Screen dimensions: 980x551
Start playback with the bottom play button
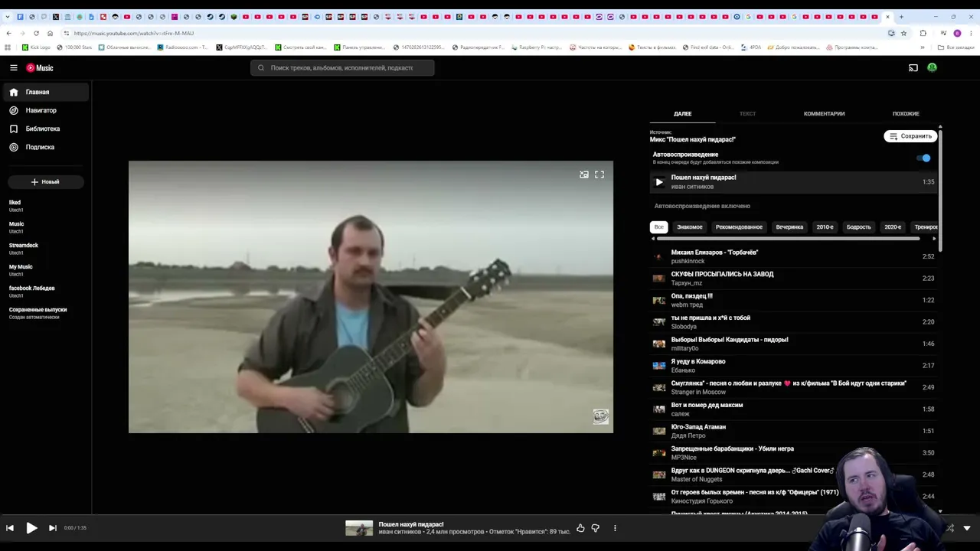pyautogui.click(x=31, y=528)
